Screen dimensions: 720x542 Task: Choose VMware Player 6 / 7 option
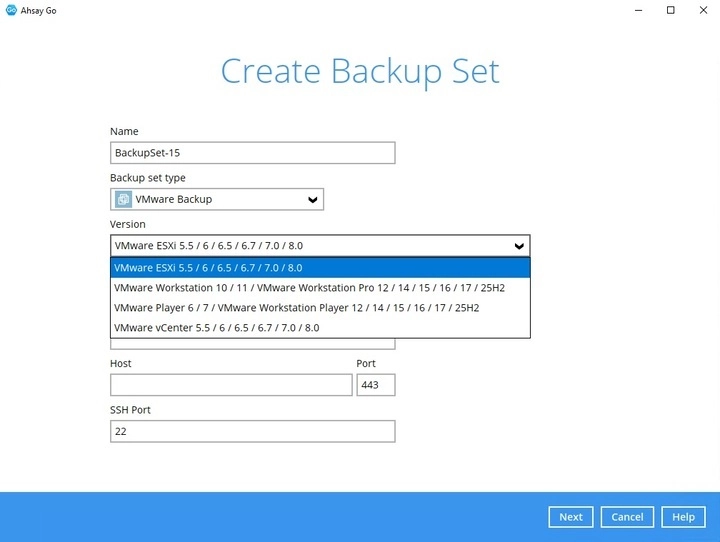coord(320,308)
